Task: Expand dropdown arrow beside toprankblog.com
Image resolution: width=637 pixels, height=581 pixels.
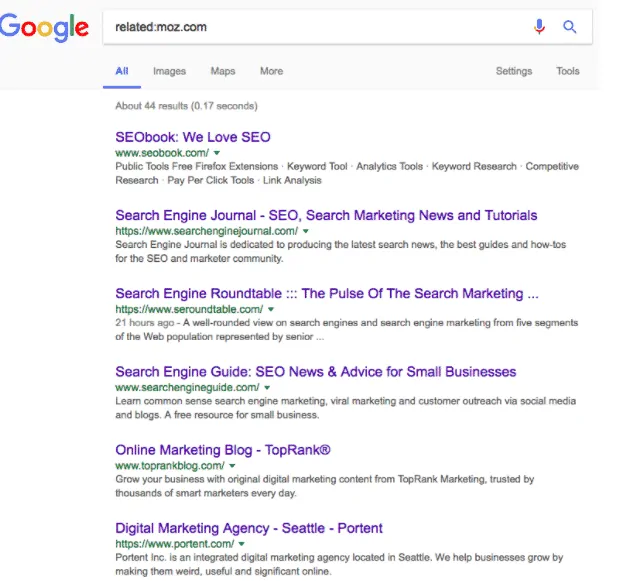Action: [x=232, y=466]
